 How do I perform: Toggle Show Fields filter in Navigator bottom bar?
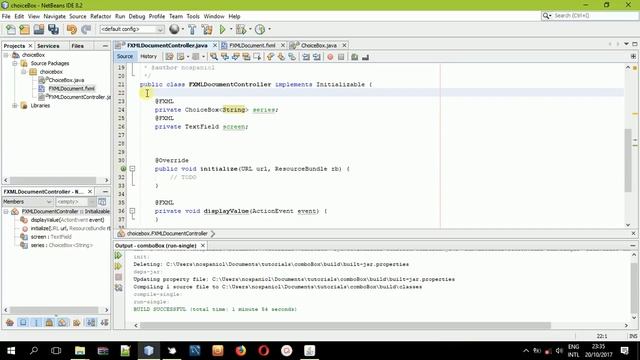pyautogui.click(x=23, y=322)
